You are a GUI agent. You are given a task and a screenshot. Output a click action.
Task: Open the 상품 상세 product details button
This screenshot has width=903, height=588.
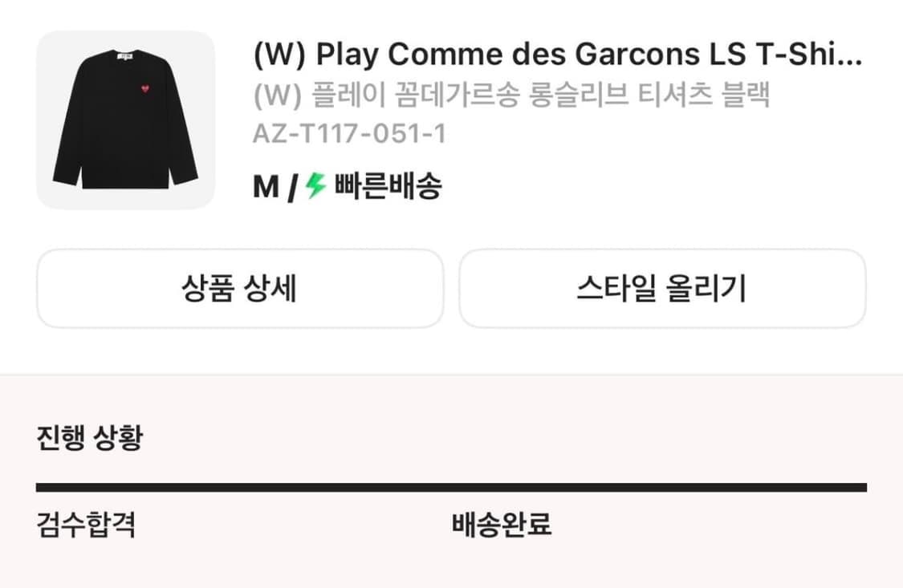point(240,288)
